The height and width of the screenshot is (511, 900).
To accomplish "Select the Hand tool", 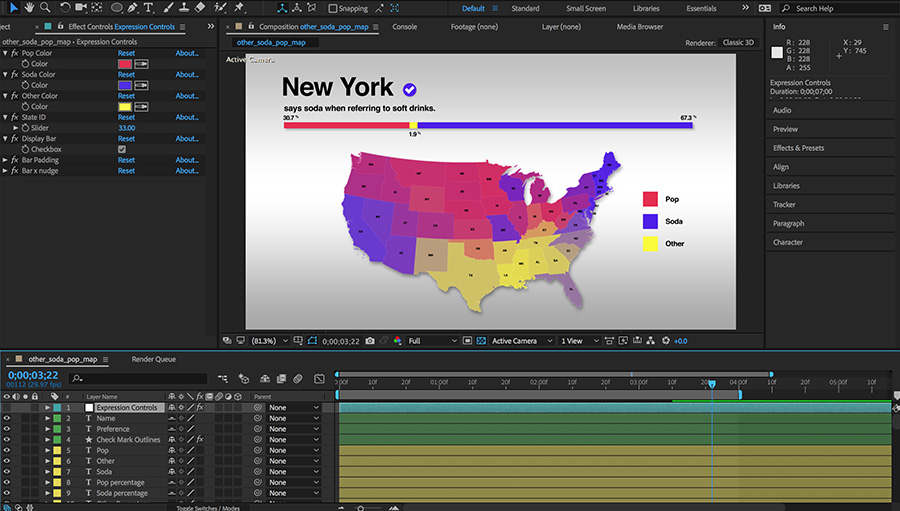I will [29, 7].
